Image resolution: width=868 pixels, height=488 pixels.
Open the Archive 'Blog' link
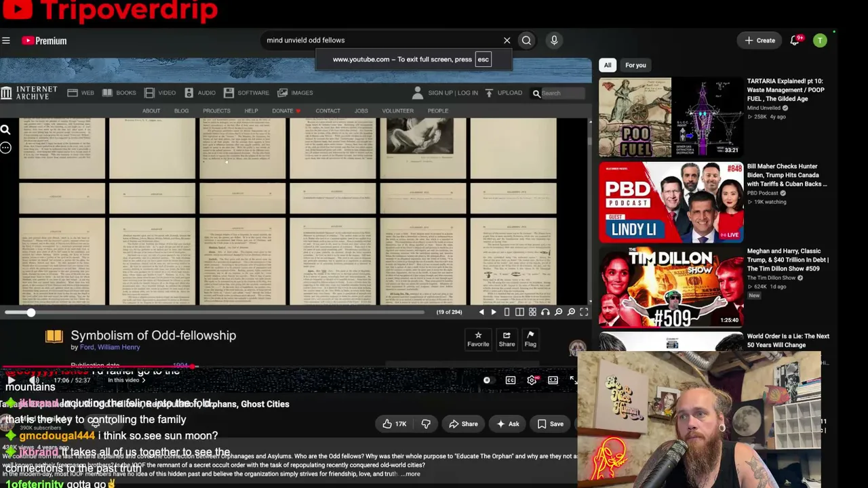coord(182,110)
